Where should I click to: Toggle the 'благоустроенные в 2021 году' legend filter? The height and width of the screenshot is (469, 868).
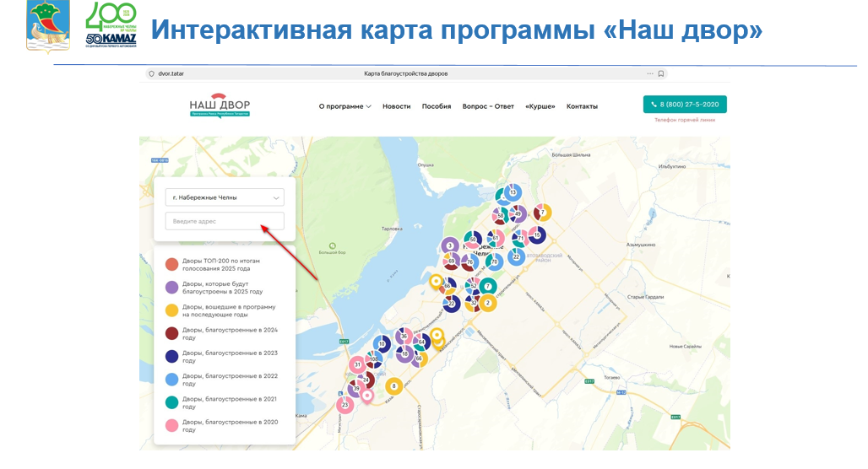[x=171, y=402]
